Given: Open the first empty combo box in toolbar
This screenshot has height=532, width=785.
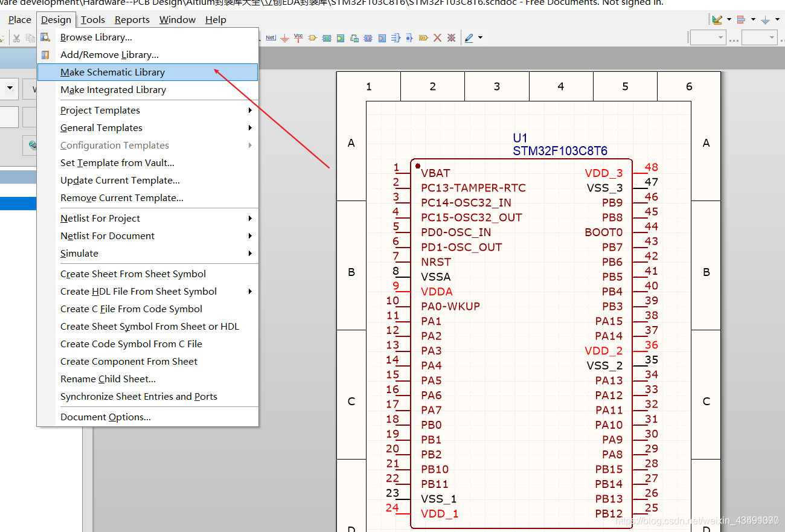Looking at the screenshot, I should point(708,37).
